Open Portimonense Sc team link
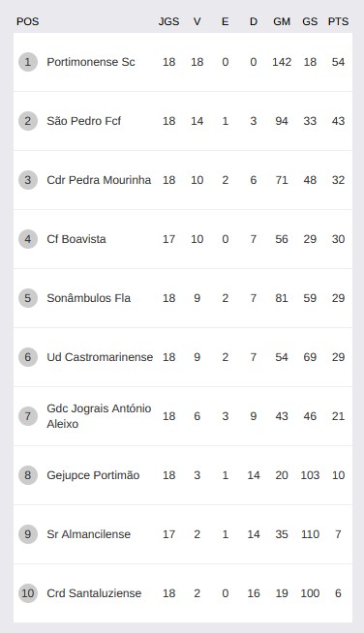364x633 pixels. point(91,62)
